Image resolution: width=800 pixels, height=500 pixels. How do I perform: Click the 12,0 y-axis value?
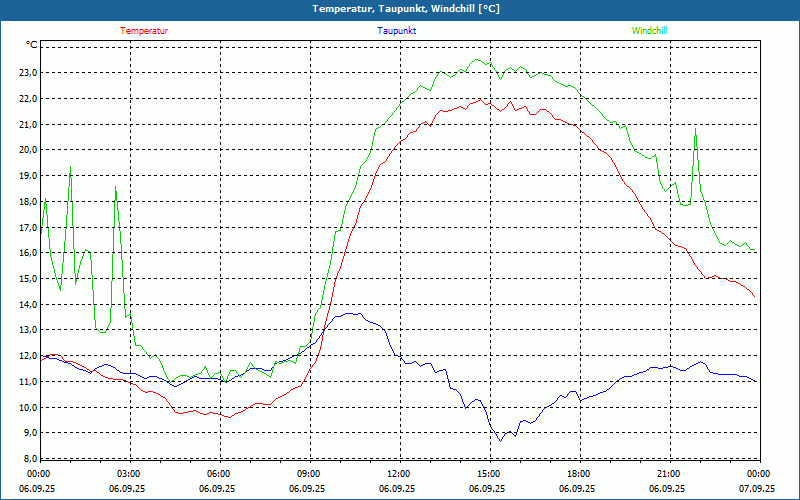click(x=28, y=356)
